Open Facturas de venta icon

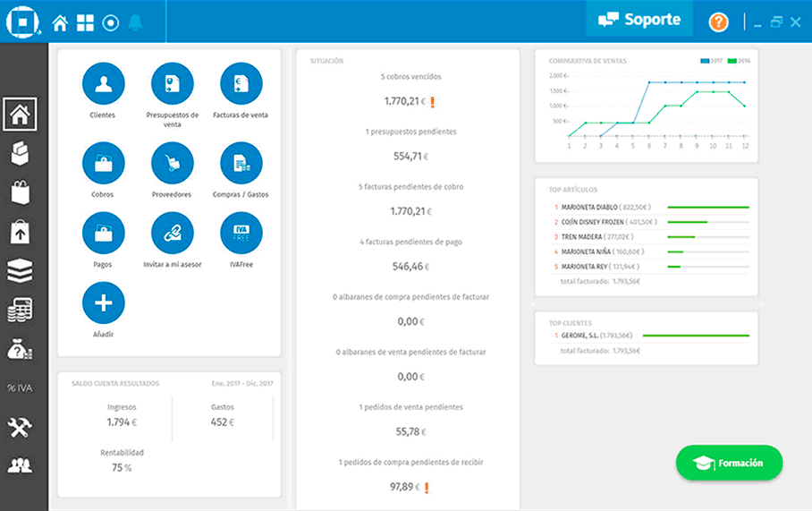coord(241,85)
